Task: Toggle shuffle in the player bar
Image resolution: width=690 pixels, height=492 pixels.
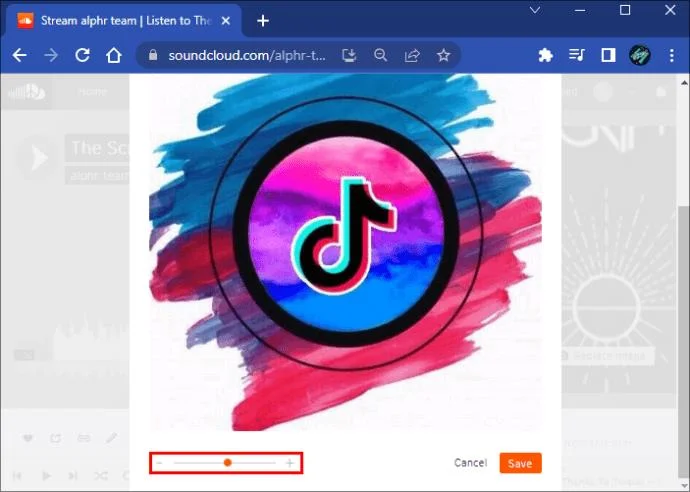Action: 101,476
